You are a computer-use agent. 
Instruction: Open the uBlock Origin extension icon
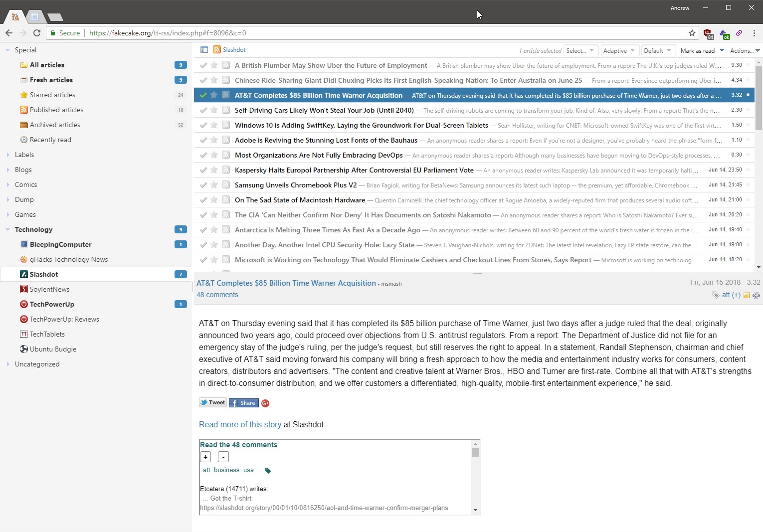708,33
